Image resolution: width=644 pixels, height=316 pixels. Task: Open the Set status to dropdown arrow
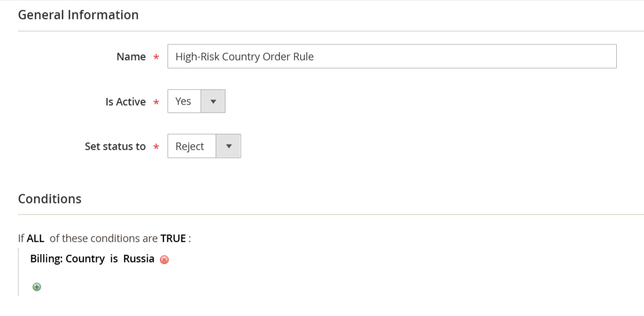(228, 146)
